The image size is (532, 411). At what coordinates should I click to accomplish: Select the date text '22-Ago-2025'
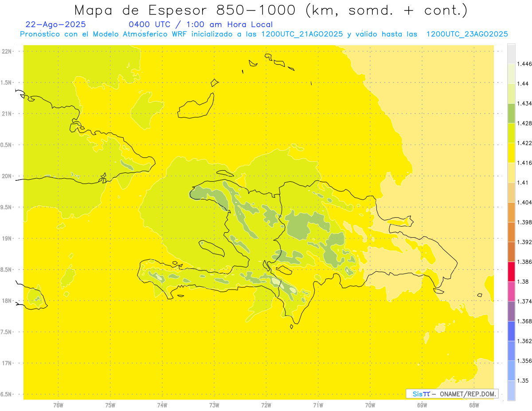pyautogui.click(x=56, y=24)
